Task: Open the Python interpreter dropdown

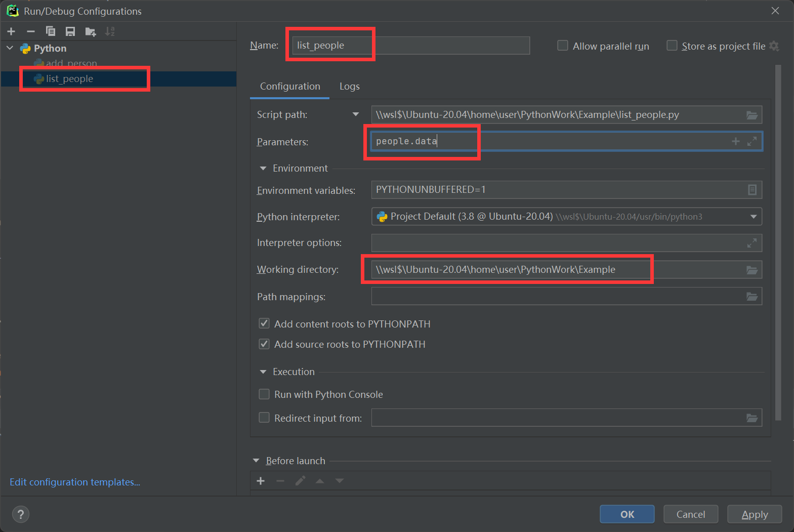Action: (754, 217)
